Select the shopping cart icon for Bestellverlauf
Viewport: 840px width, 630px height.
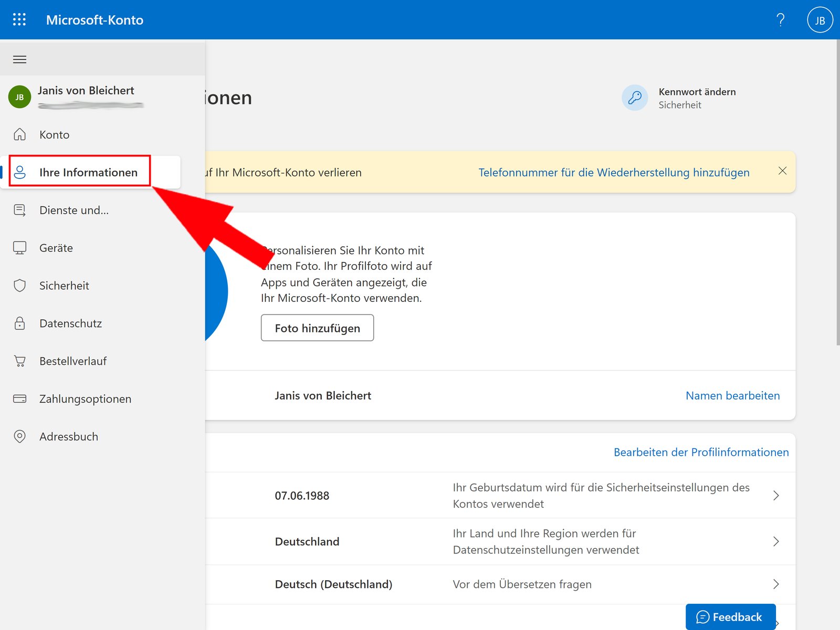[19, 361]
